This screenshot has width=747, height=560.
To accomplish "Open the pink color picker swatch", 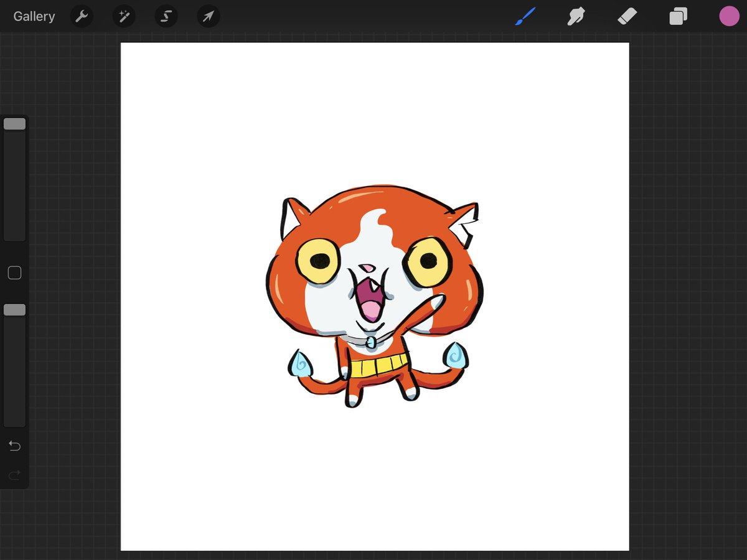I will [x=729, y=16].
